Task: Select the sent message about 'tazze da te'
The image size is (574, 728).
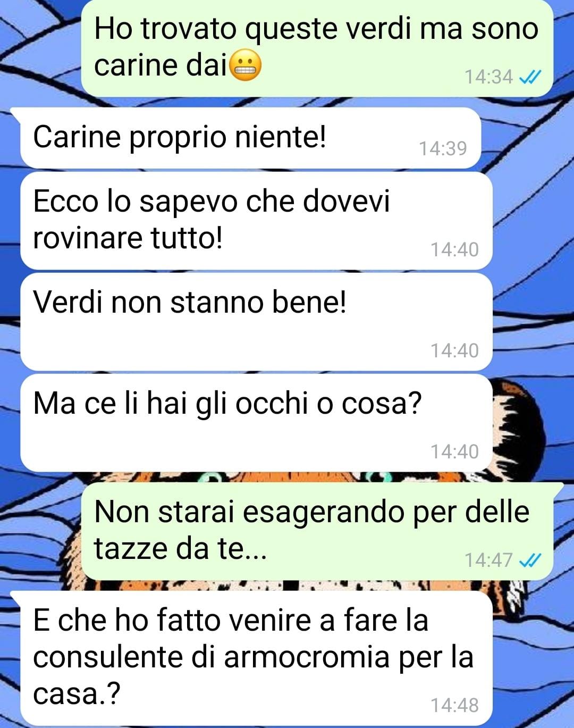Action: (317, 531)
